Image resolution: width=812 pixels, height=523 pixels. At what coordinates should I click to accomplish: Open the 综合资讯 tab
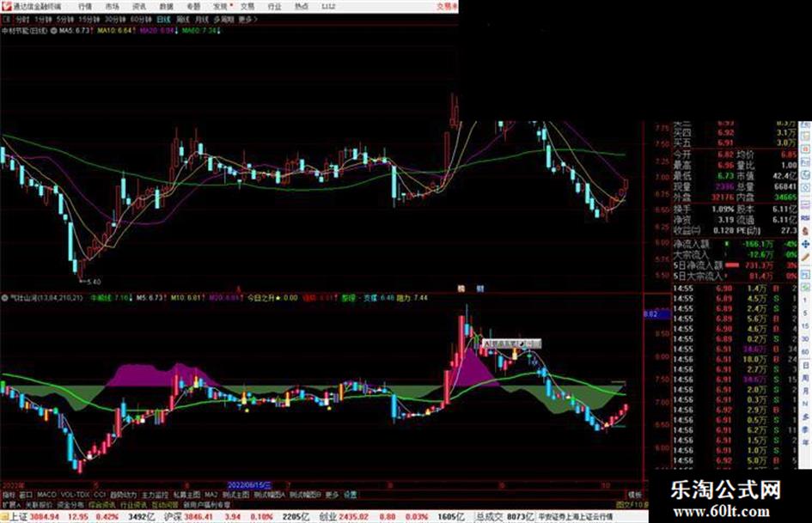102,504
